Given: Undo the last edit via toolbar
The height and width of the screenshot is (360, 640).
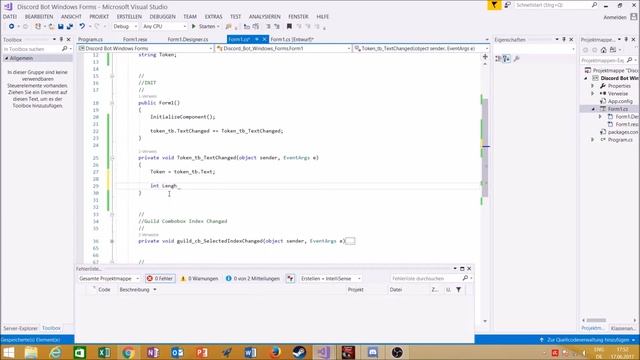Looking at the screenshot, I should tap(82, 26).
